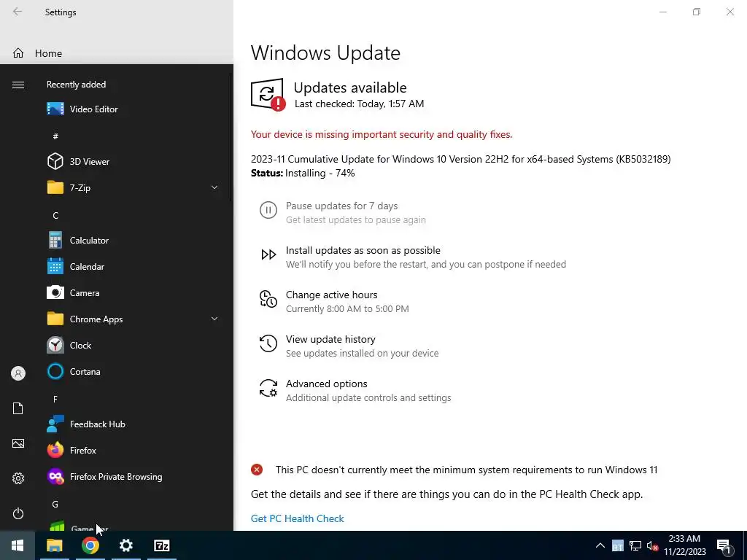Screen dimensions: 747x560
Task: Open Settings gear in Start menu sidebar
Action: click(x=18, y=478)
